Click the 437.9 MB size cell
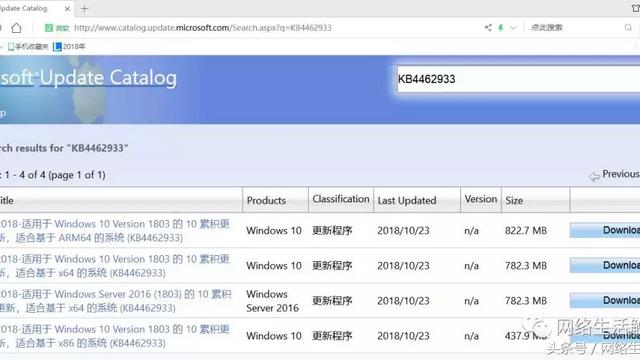This screenshot has height=360, width=640. point(526,336)
